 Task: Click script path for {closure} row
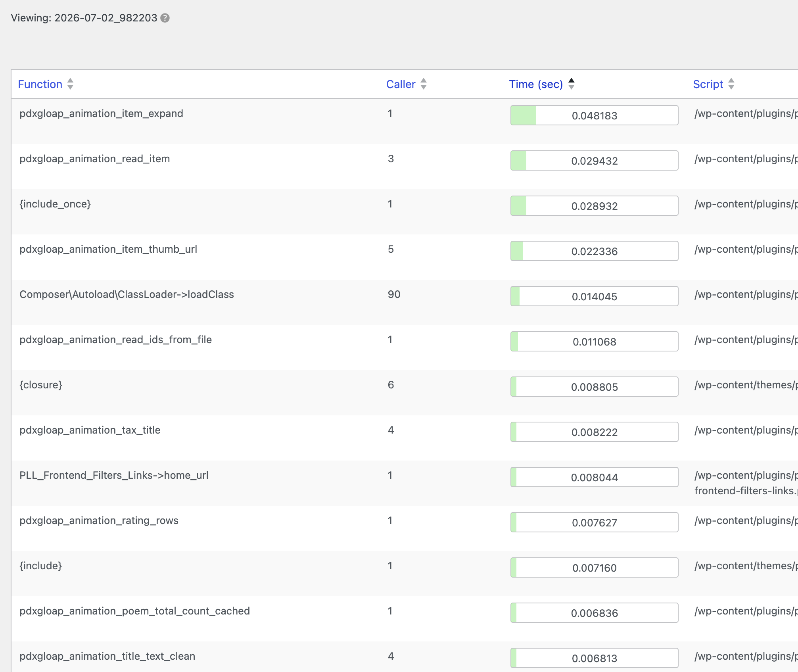coord(746,385)
